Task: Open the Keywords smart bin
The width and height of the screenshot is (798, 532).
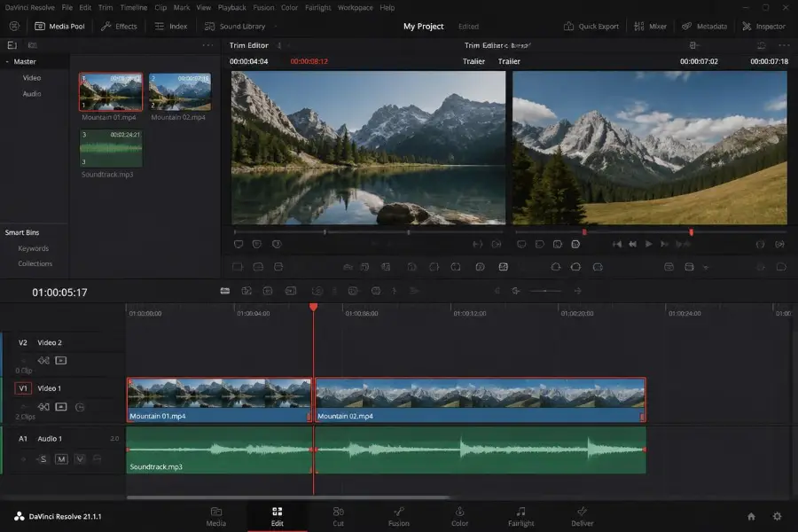Action: (33, 248)
